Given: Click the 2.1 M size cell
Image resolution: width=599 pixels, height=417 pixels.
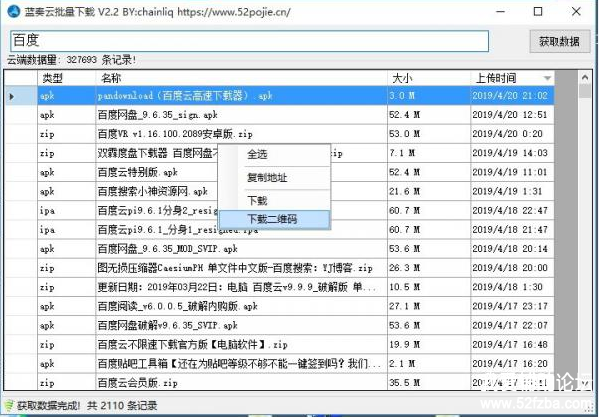Looking at the screenshot, I should tap(429, 364).
